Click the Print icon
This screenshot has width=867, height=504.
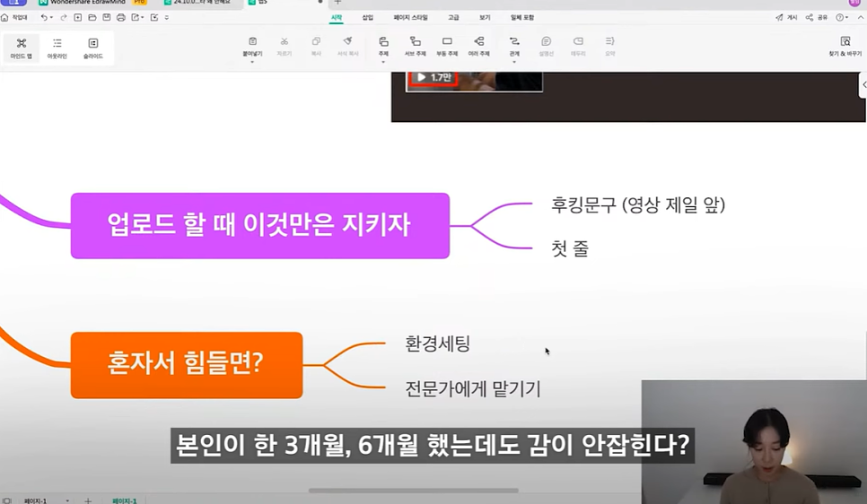click(x=121, y=18)
